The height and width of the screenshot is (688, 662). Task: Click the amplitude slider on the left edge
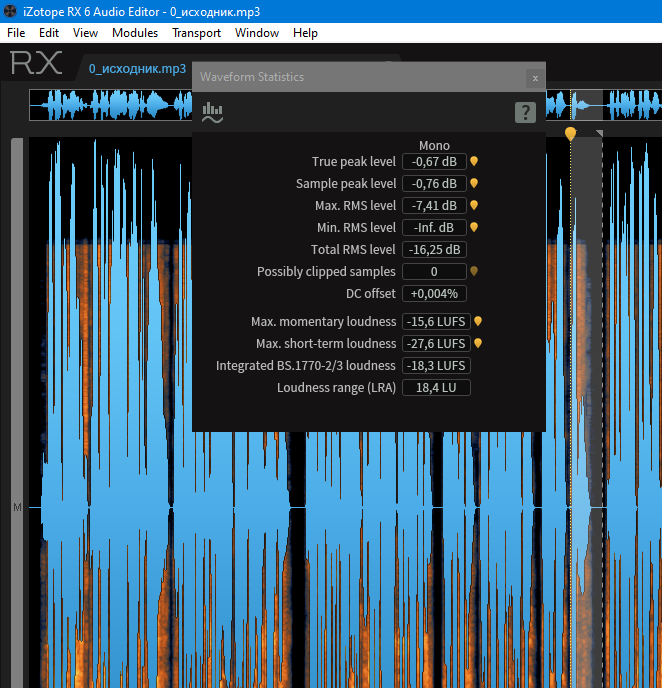tap(17, 412)
